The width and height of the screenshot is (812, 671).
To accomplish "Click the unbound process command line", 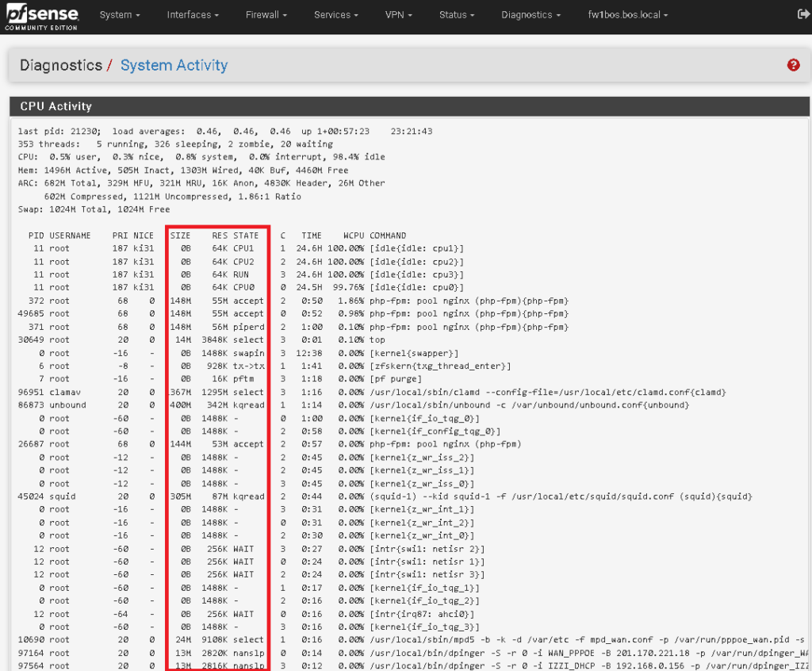I will pyautogui.click(x=529, y=405).
